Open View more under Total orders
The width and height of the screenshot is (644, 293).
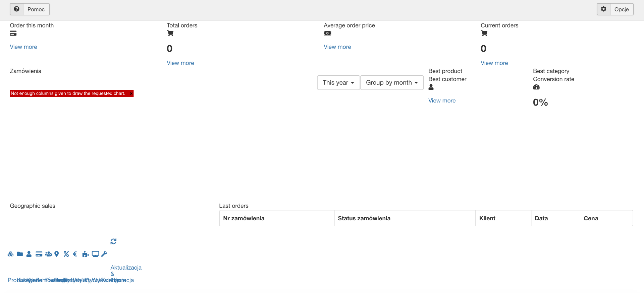(180, 63)
